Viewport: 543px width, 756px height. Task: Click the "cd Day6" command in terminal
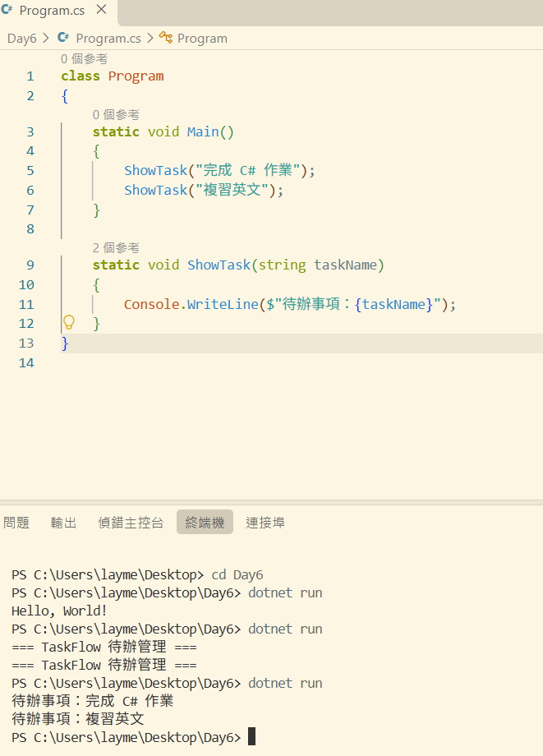coord(237,574)
